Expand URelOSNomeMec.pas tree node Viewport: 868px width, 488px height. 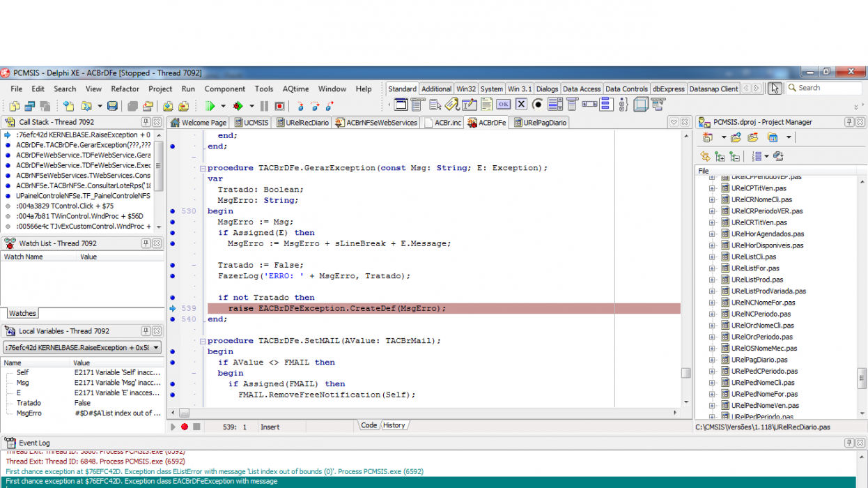click(x=712, y=348)
